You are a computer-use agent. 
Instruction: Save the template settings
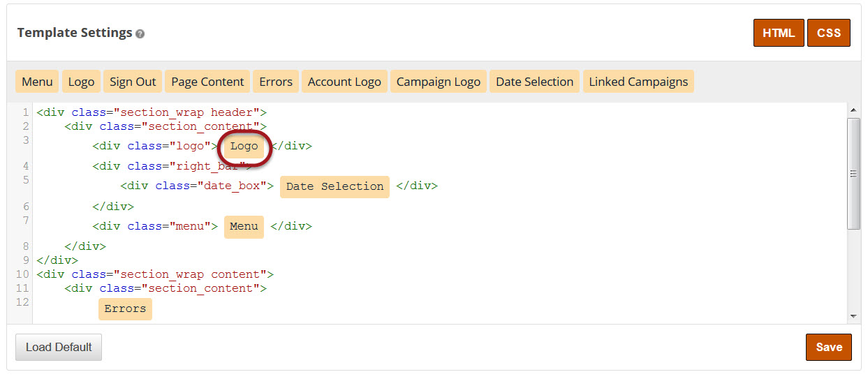pyautogui.click(x=828, y=347)
